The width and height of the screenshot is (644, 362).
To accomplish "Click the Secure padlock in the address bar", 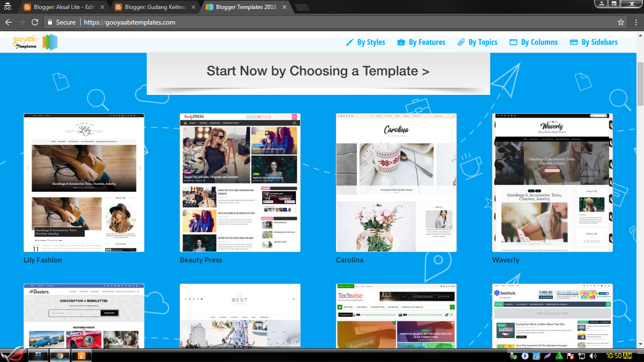I will tap(50, 22).
